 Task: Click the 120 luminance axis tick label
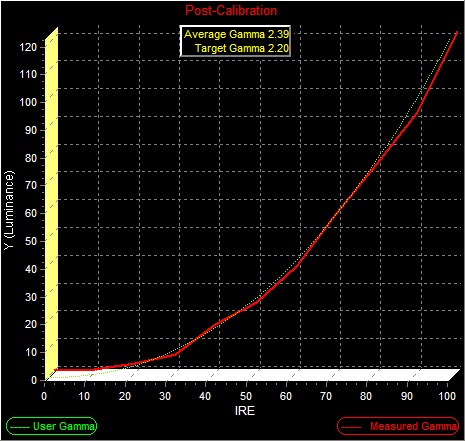(x=28, y=47)
